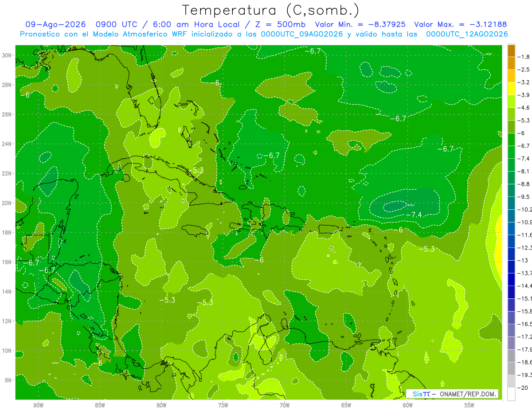Click the -4.6 color scale label
Image resolution: width=532 pixels, height=411 pixels.
(524, 108)
